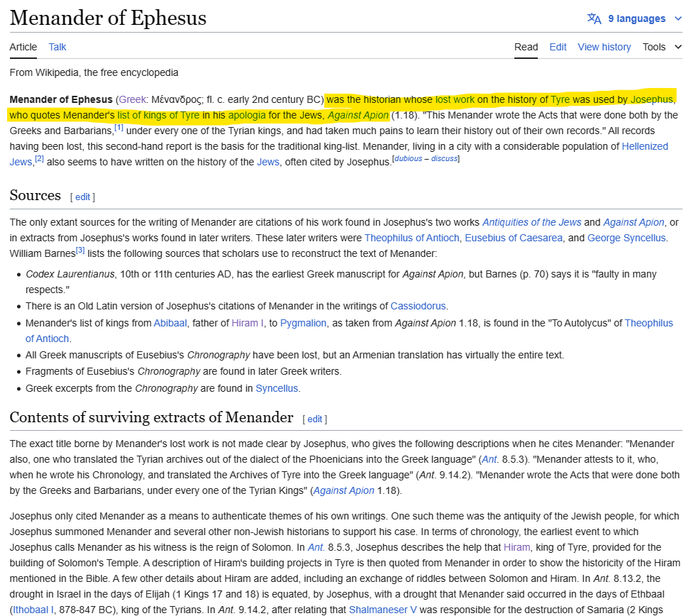
Task: Click the Sources section heading
Action: (x=35, y=195)
